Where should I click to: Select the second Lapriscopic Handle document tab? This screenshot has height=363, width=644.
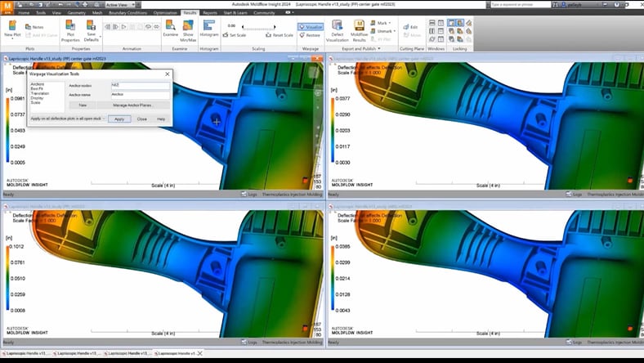coord(77,353)
